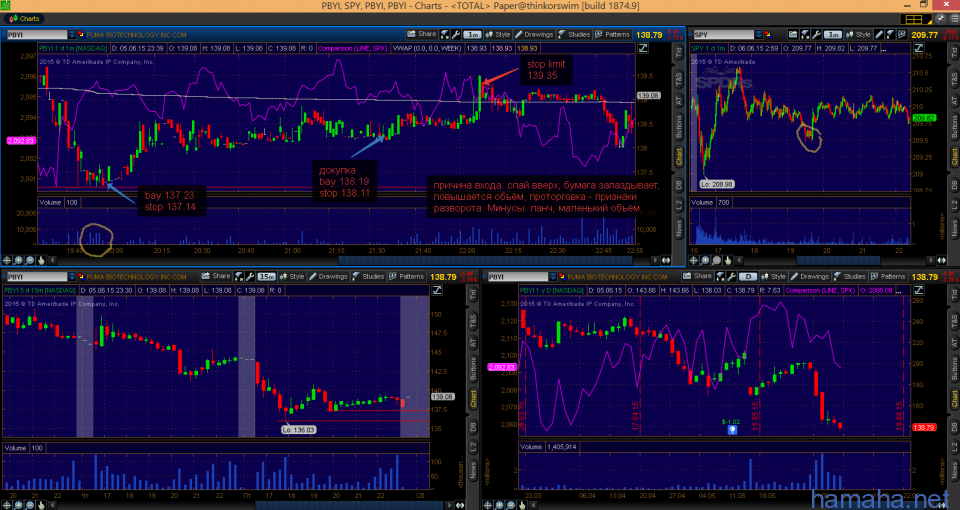Viewport: 960px width, 510px height.
Task: Click zoom out icon under PBYI 1m chart
Action: 30,260
